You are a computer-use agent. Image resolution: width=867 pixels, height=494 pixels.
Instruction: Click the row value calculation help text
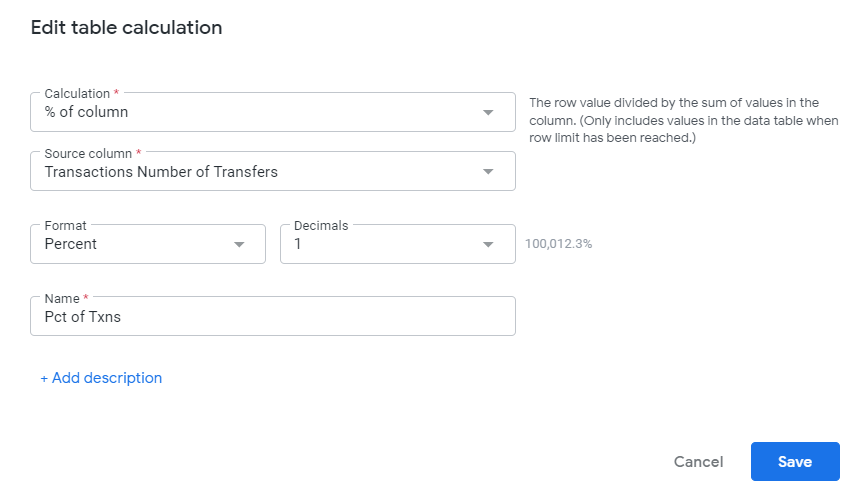684,120
